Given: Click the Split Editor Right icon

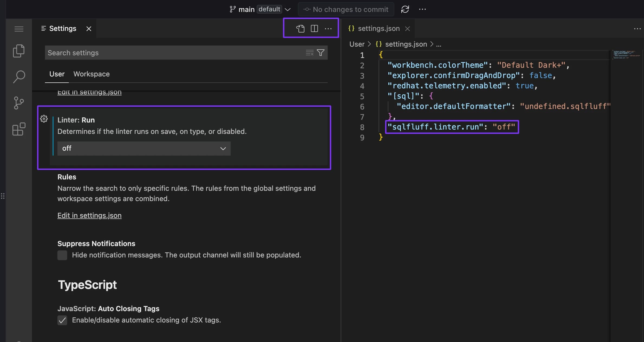Looking at the screenshot, I should (314, 28).
